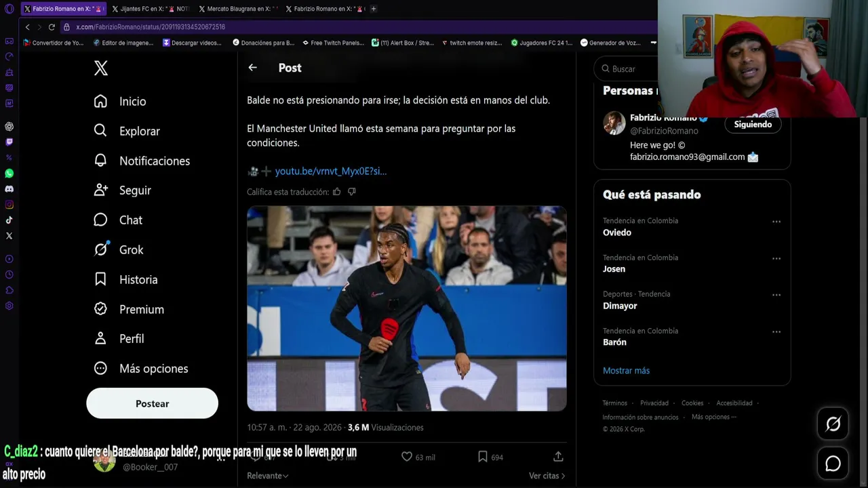Open the Balde photo in the post

[407, 308]
